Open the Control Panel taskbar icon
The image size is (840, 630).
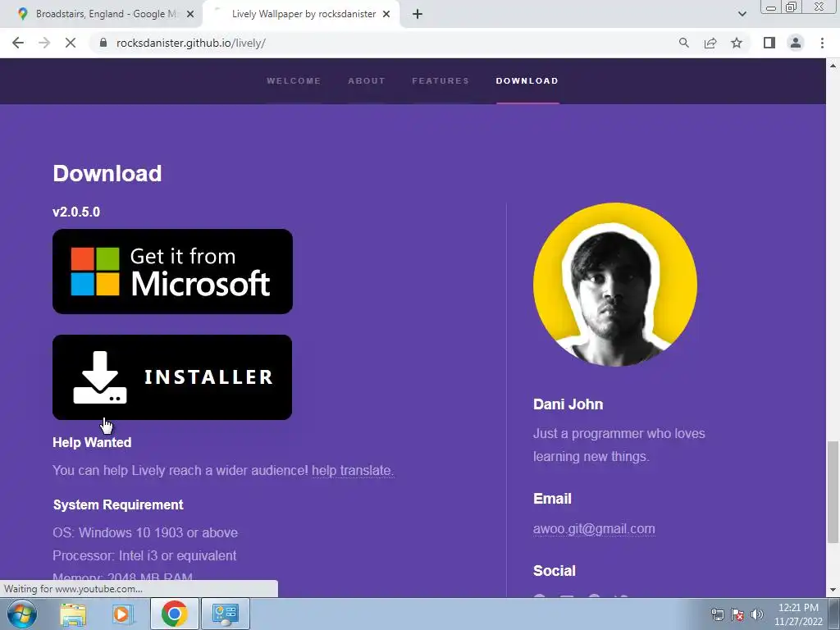225,614
